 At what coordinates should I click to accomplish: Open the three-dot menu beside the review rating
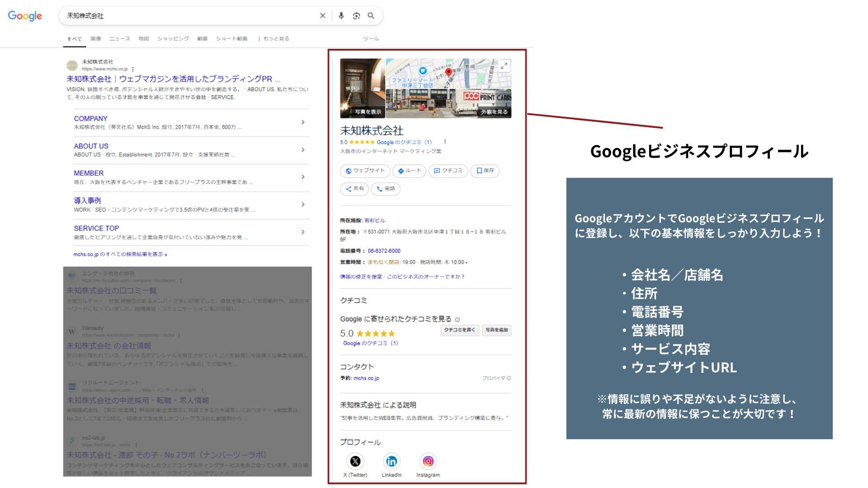(445, 141)
